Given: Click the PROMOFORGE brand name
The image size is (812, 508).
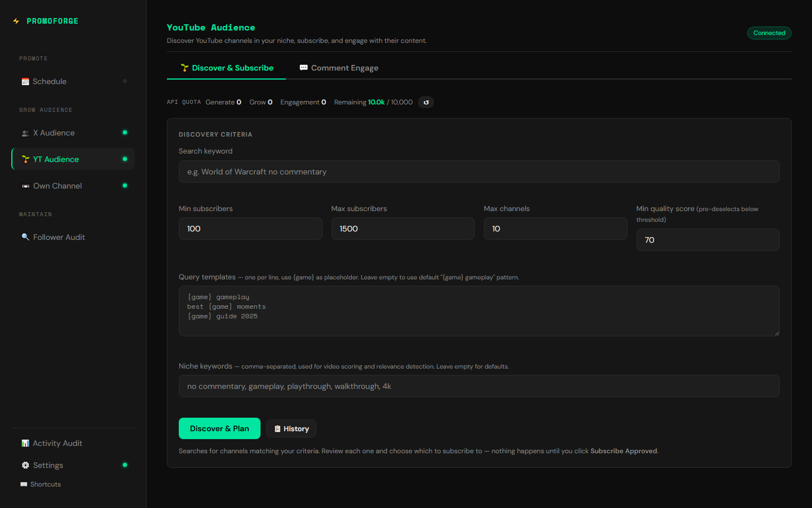Looking at the screenshot, I should click(52, 21).
